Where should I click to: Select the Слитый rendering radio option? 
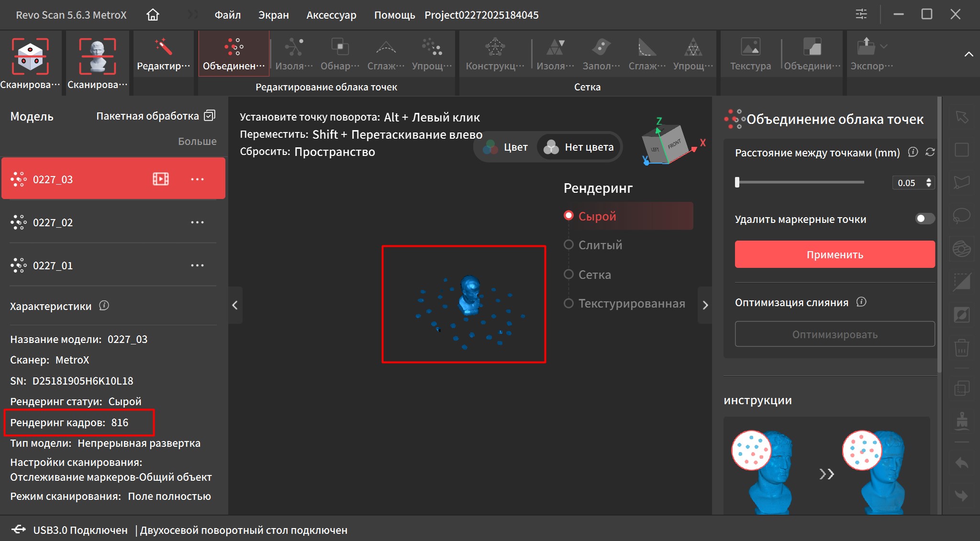568,245
